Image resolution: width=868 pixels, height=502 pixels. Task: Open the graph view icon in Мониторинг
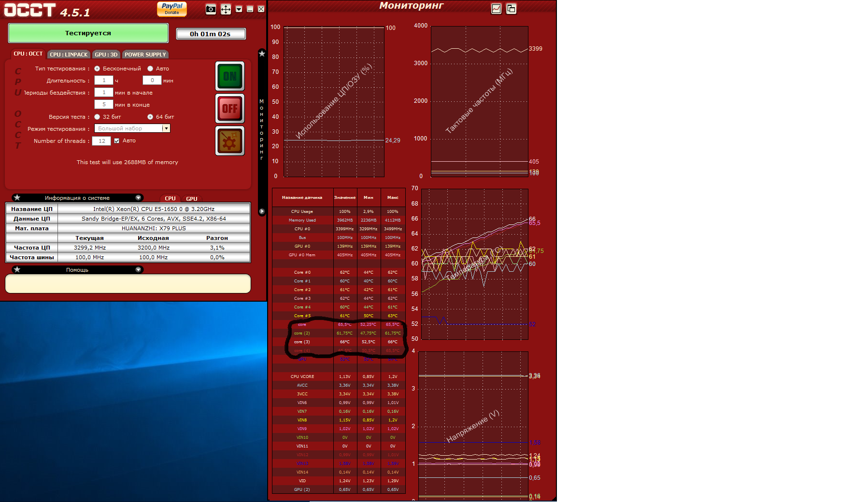pyautogui.click(x=496, y=9)
